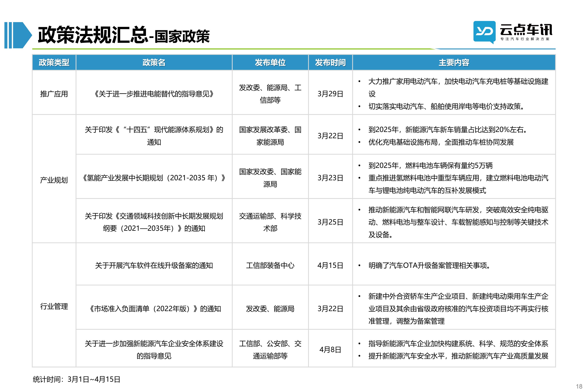Click the blue arrow title marker icon

coord(18,35)
